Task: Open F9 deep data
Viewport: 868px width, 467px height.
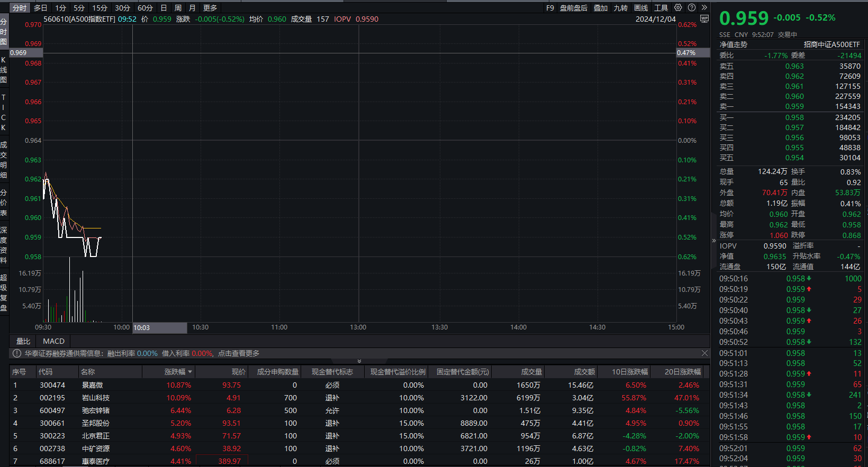Action: click(x=550, y=8)
